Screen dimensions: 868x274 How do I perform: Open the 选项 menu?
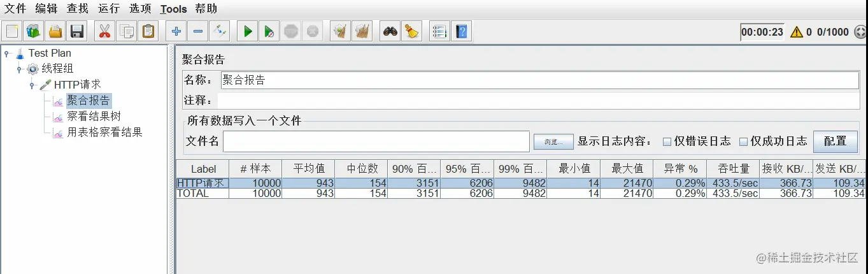(141, 8)
